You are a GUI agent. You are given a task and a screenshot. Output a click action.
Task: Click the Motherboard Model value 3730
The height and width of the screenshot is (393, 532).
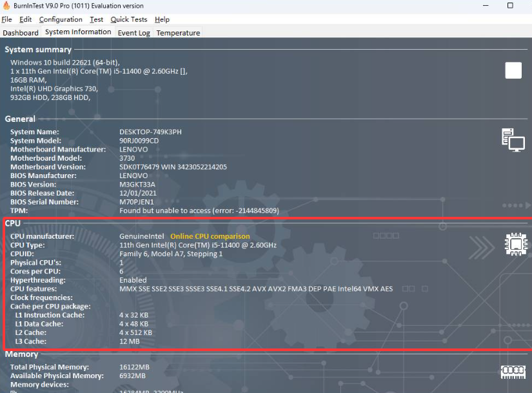127,158
